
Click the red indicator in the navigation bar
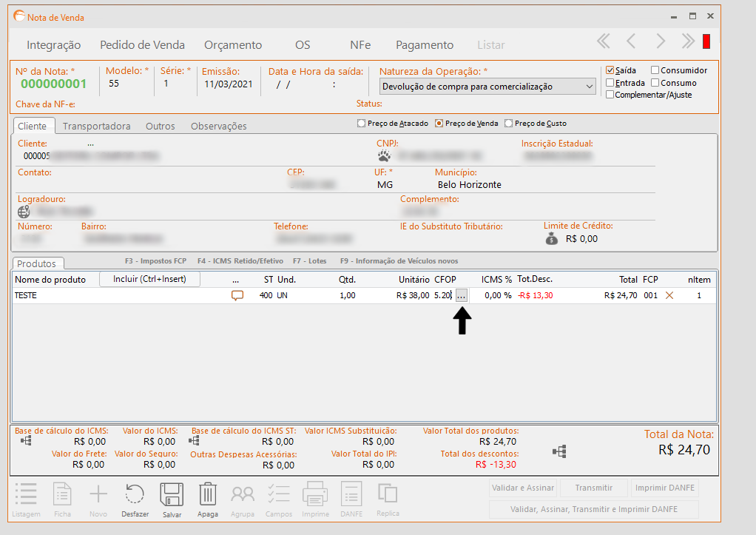(706, 41)
